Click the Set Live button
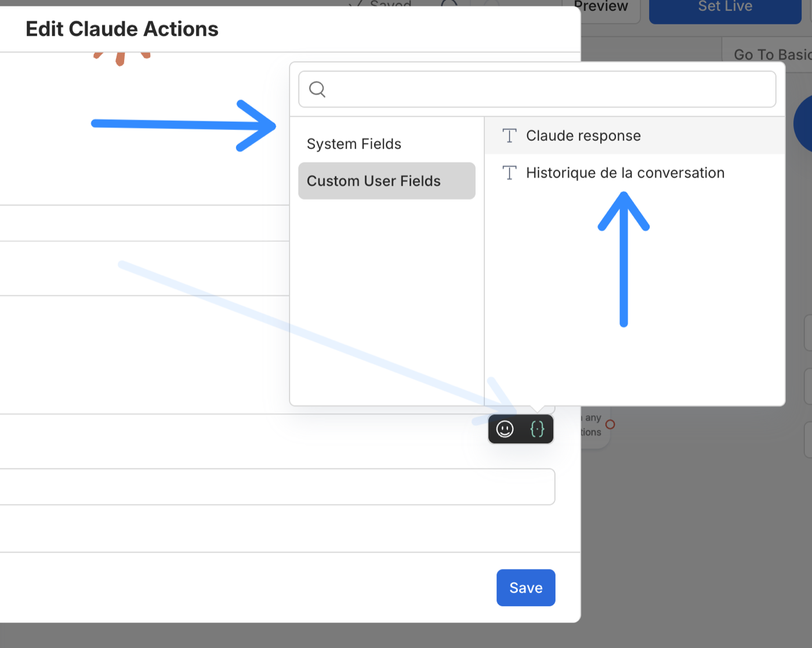The image size is (812, 648). click(725, 8)
